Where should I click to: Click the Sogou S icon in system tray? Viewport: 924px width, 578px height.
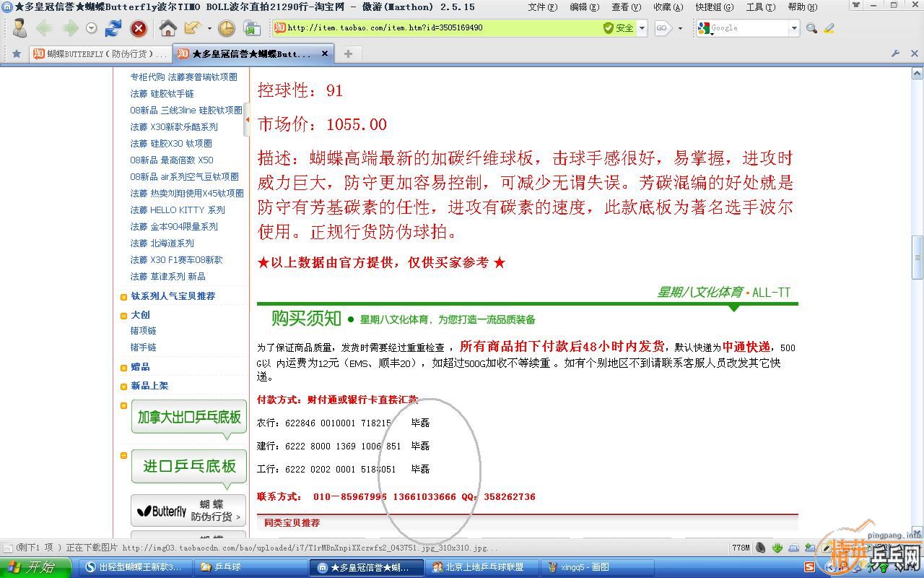[810, 566]
